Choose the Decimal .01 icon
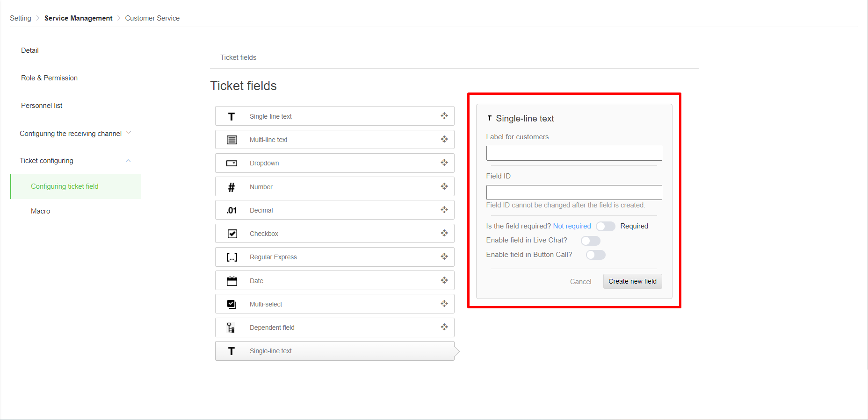The width and height of the screenshot is (868, 420). pyautogui.click(x=231, y=210)
